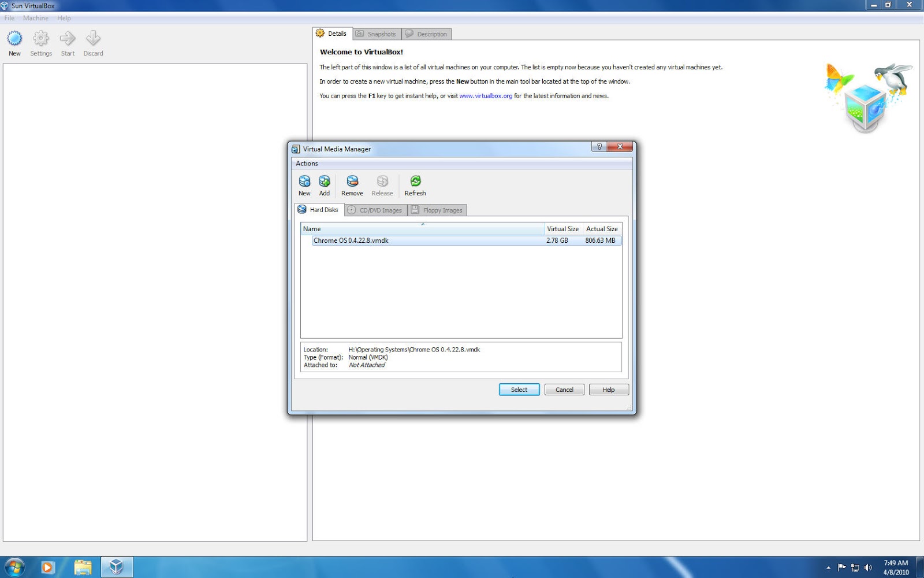Screen dimensions: 924x578
Task: Switch to Floppy Images tab
Action: [437, 210]
